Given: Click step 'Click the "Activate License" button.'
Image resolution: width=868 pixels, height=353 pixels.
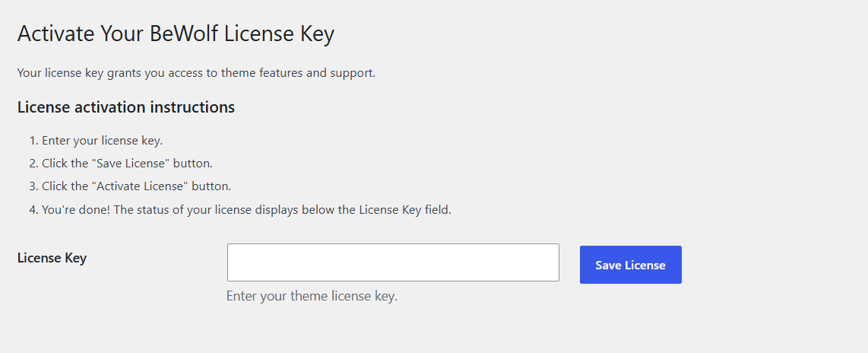Looking at the screenshot, I should [x=136, y=186].
